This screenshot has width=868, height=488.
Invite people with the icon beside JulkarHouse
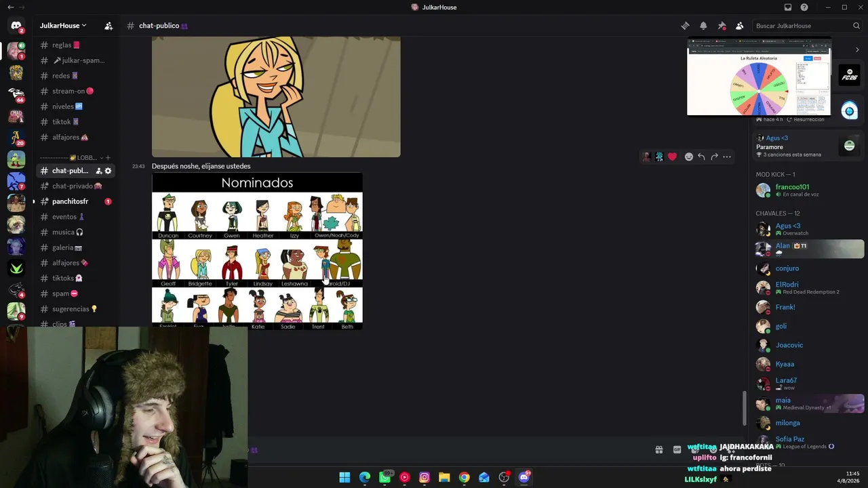click(x=108, y=26)
